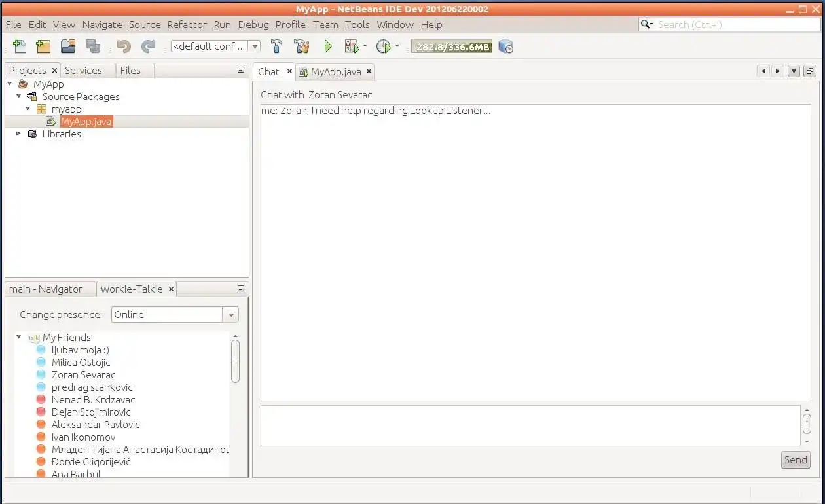Click the Redo arrow icon

coord(149,46)
